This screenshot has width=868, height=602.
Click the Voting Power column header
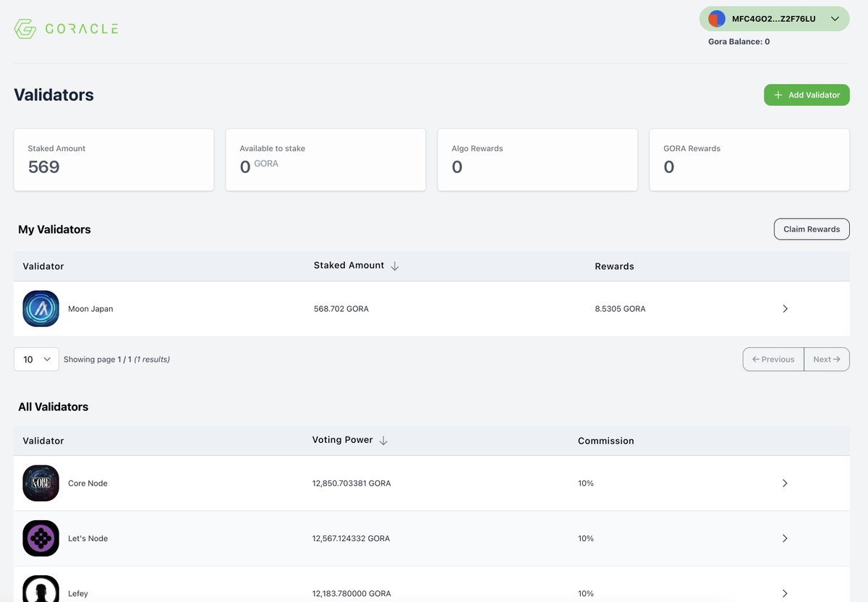point(343,440)
